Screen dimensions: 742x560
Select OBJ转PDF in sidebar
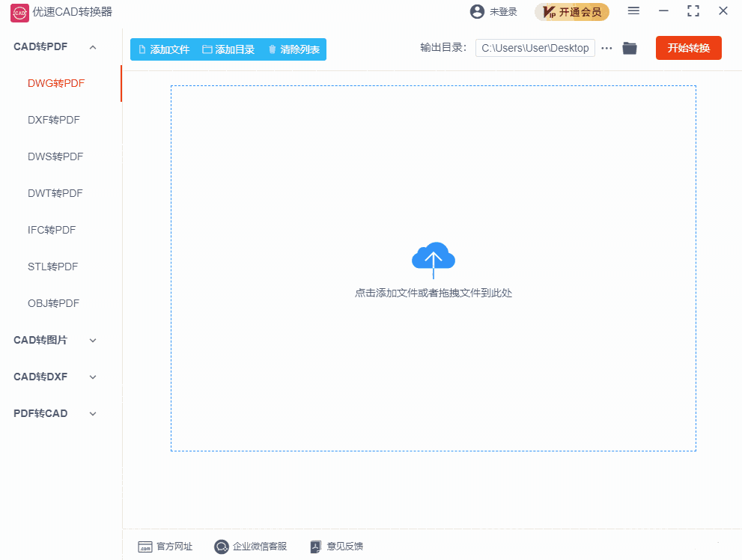[53, 303]
